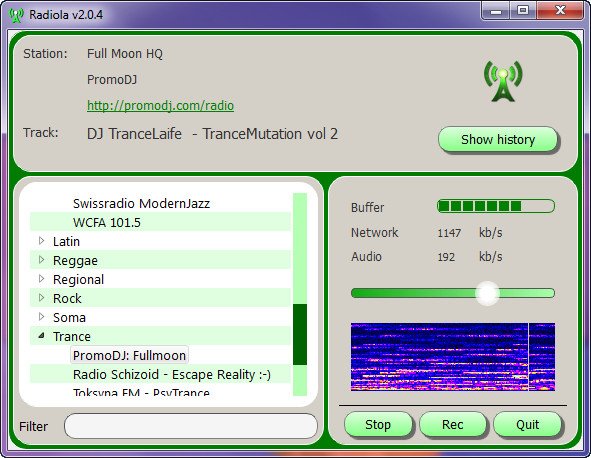Click the Audio bitrate value 192
Screen dimensions: 591x458
[x=446, y=257]
